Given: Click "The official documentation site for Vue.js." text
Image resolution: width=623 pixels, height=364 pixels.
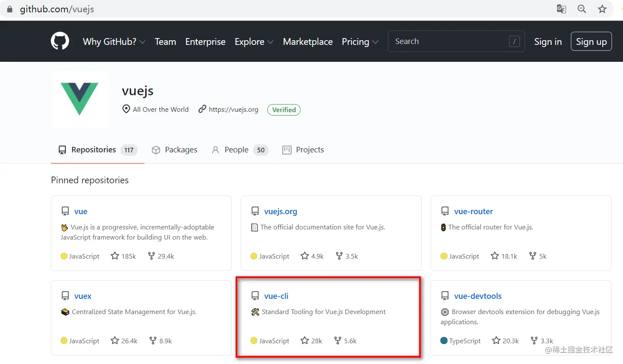Looking at the screenshot, I should [x=323, y=227].
